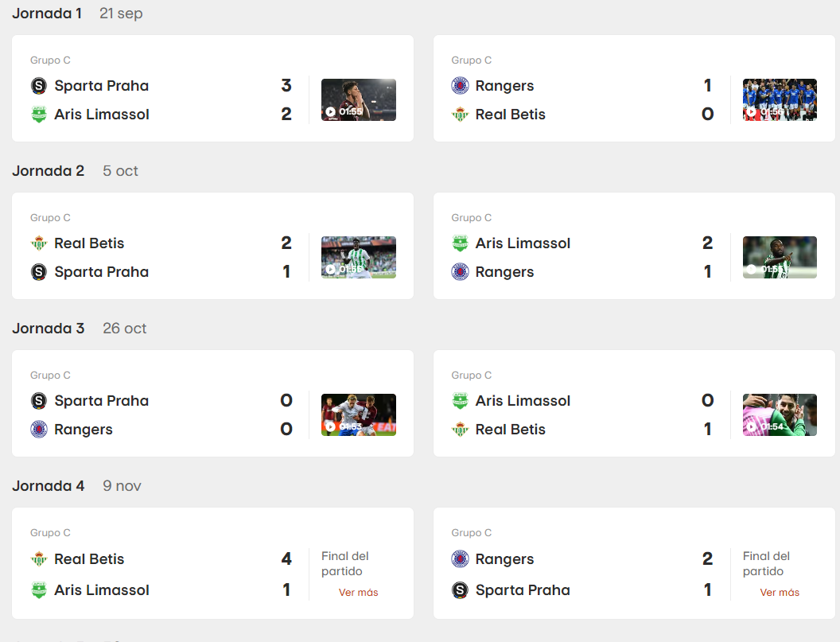Play Aris Limassol vs Rangers highlights
This screenshot has width=840, height=642.
(779, 257)
